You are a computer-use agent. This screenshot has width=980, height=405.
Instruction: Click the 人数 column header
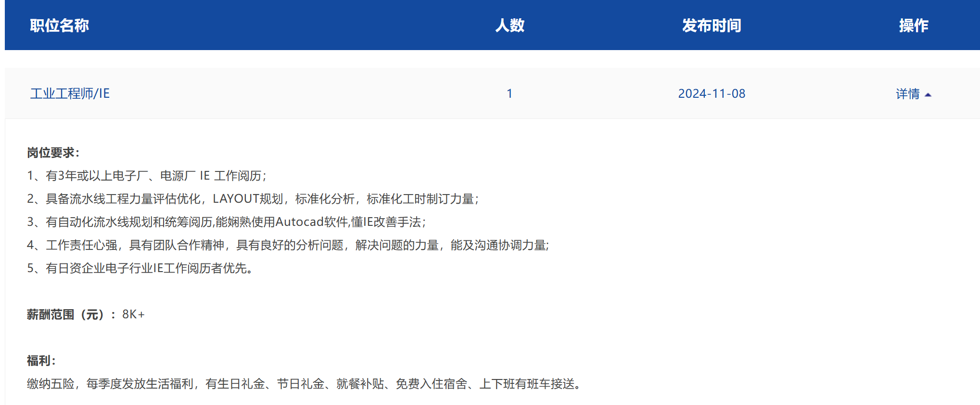click(509, 26)
